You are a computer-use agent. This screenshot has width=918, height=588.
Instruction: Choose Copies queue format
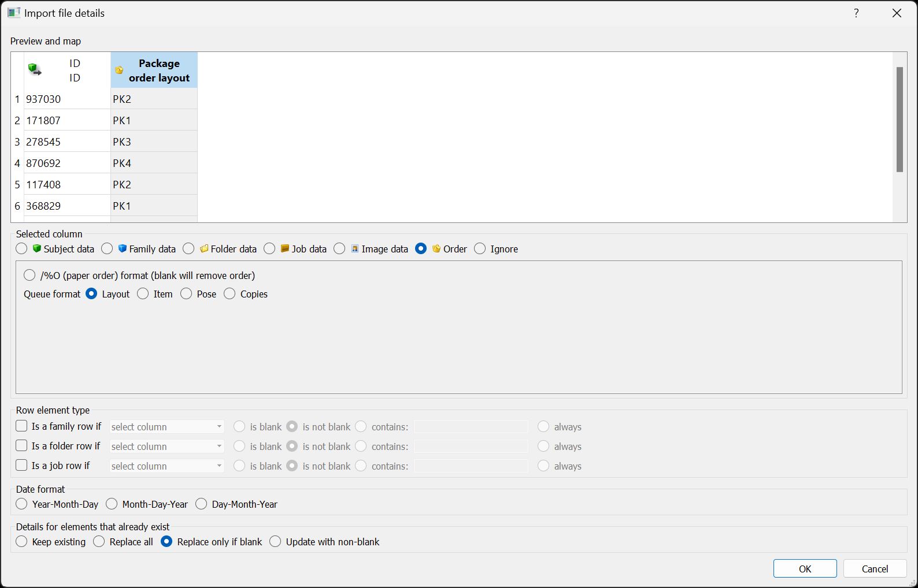(229, 293)
